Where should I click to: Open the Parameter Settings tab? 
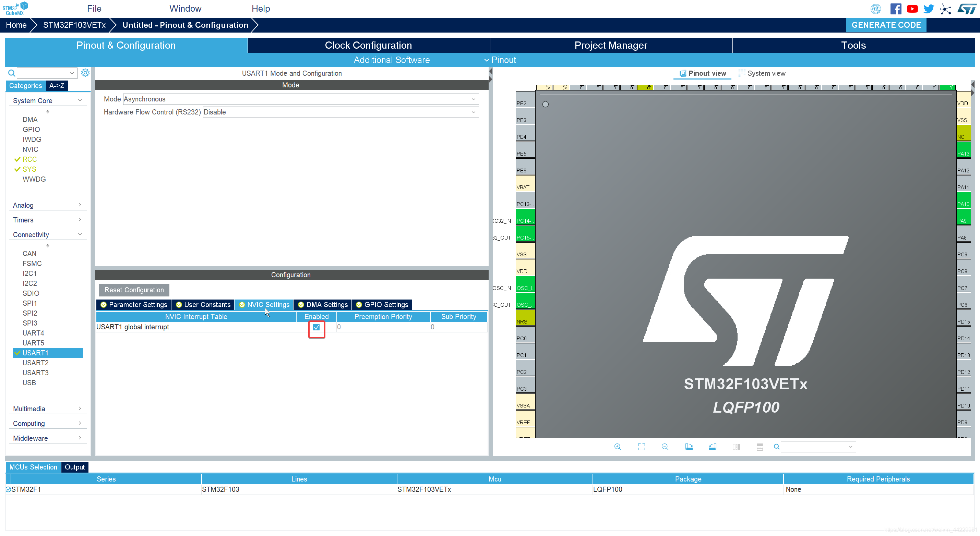133,304
